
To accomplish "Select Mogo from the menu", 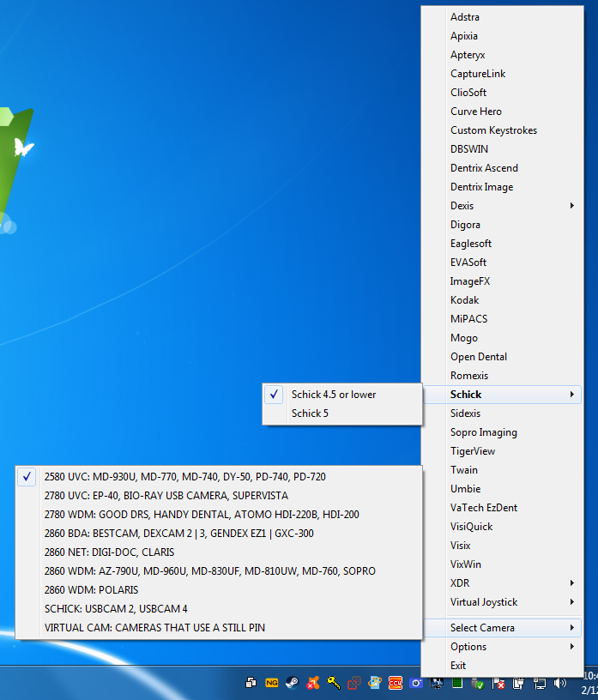I will point(503,338).
